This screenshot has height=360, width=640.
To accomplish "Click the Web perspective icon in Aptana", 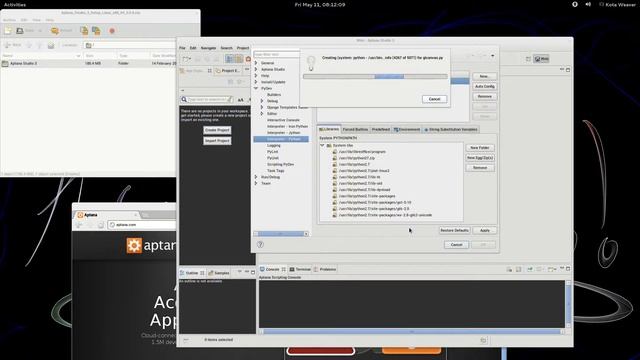I will point(542,59).
